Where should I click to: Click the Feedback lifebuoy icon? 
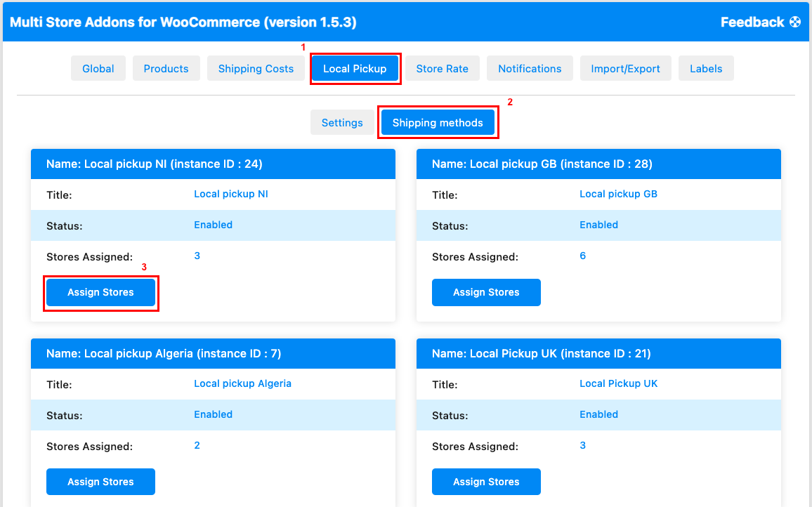(795, 22)
